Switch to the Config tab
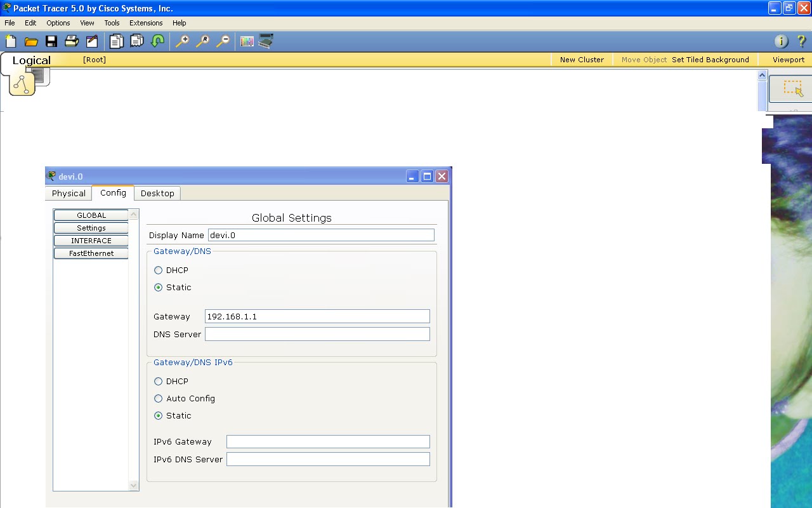Image resolution: width=812 pixels, height=508 pixels. tap(113, 193)
